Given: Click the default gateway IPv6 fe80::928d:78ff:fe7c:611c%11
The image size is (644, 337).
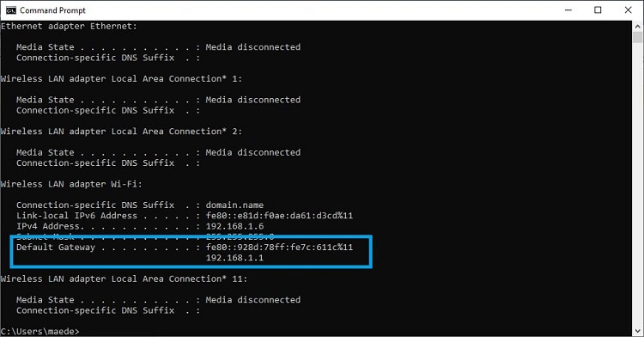Looking at the screenshot, I should tap(279, 248).
